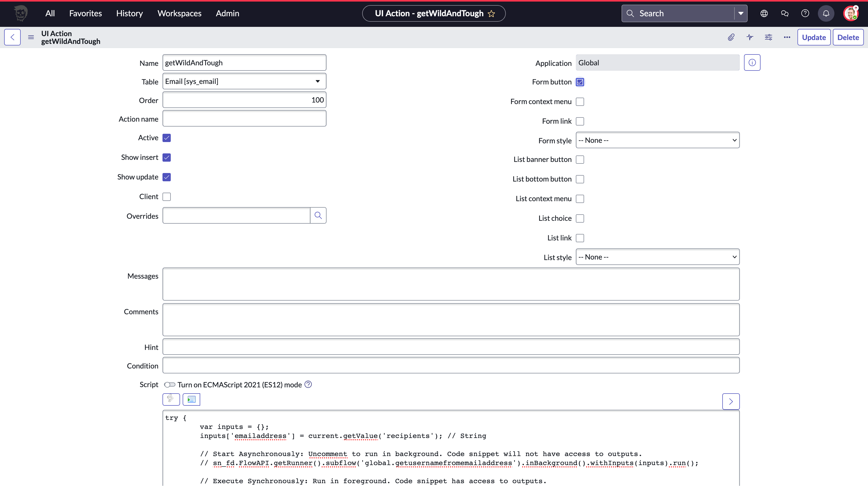Image resolution: width=868 pixels, height=486 pixels.
Task: Click the personalize form settings icon
Action: pyautogui.click(x=768, y=37)
